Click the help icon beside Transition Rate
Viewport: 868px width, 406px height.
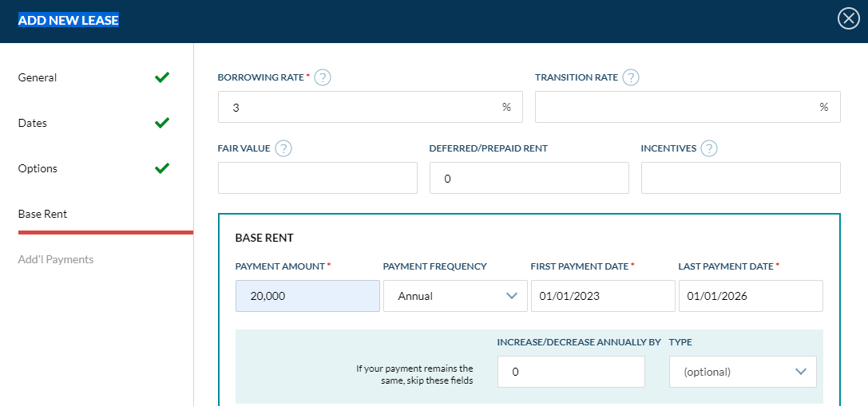631,77
